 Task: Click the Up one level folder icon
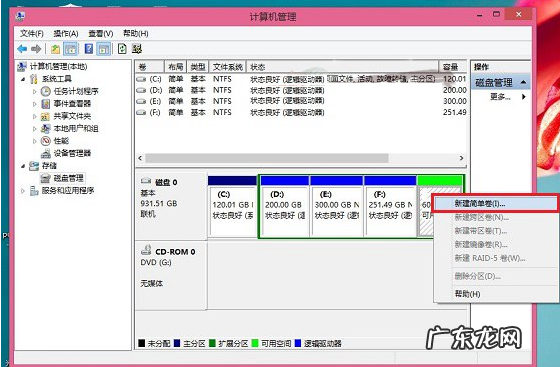pyautogui.click(x=55, y=49)
